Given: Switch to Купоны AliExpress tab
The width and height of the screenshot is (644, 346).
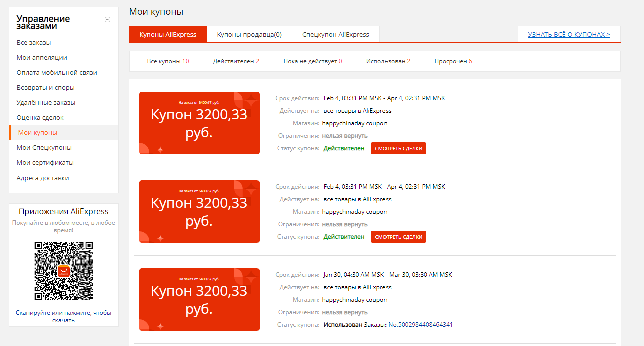Looking at the screenshot, I should pyautogui.click(x=168, y=35).
